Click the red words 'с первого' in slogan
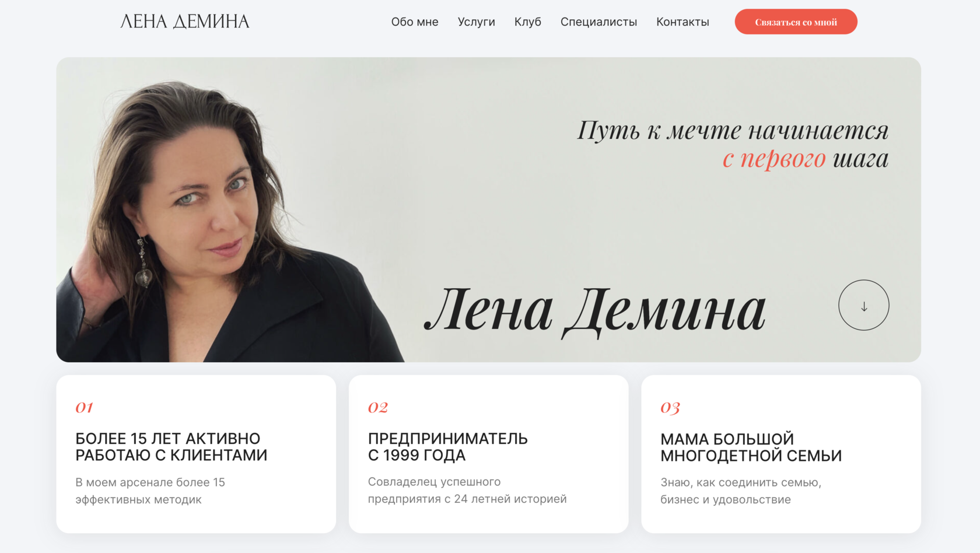 [x=774, y=159]
